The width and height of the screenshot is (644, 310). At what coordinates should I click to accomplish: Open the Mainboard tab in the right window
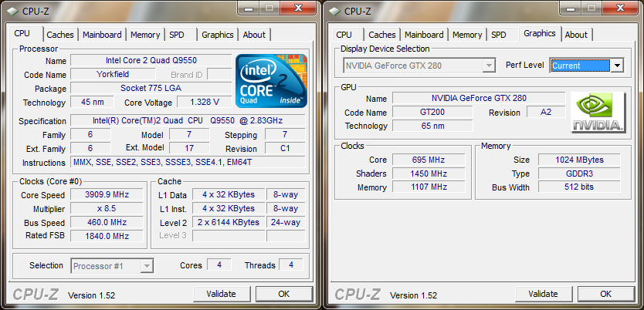tap(424, 35)
